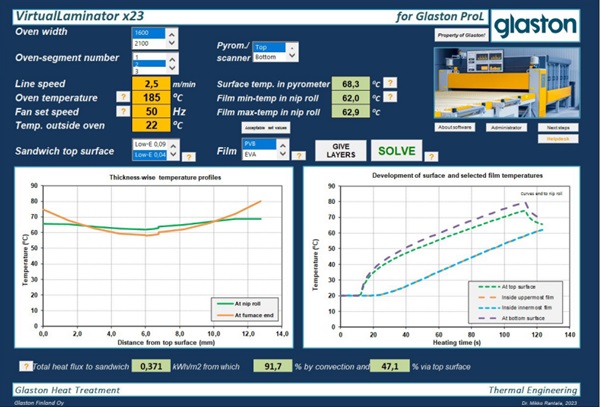Click the Fan set speed input field

click(x=152, y=111)
